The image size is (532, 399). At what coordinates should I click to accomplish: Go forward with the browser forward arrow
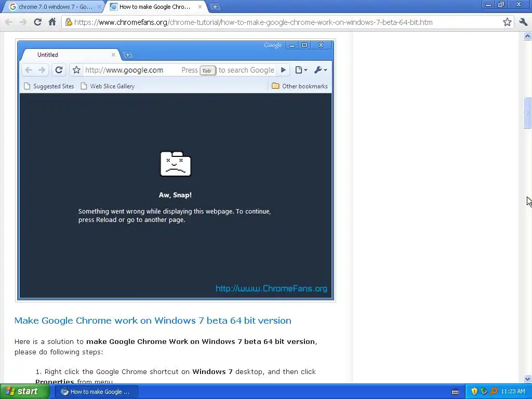click(x=23, y=22)
